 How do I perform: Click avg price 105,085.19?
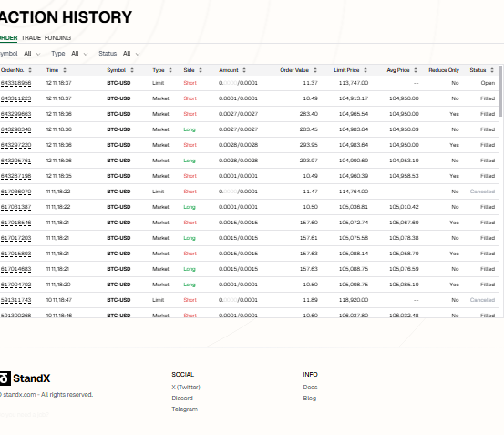tap(404, 285)
